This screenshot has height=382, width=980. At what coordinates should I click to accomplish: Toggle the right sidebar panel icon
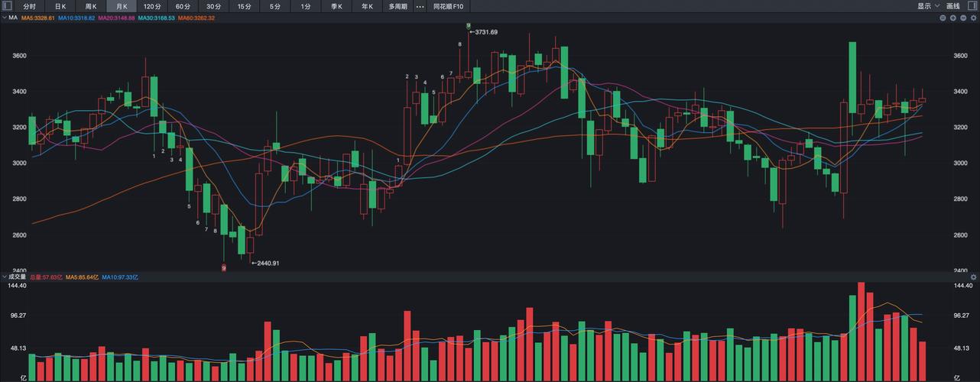pos(972,5)
